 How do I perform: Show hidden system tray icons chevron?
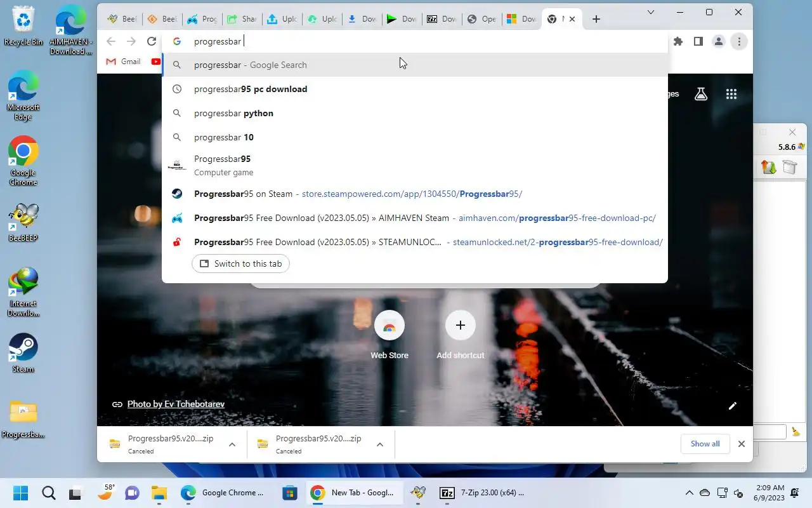coord(690,493)
